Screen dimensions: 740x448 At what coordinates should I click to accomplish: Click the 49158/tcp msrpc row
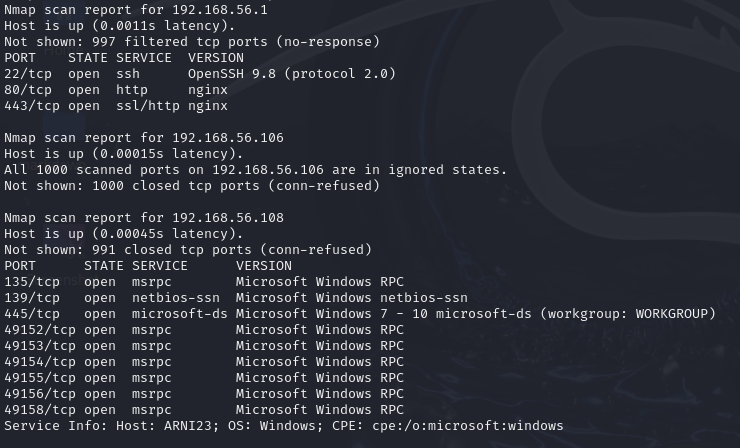(200, 409)
